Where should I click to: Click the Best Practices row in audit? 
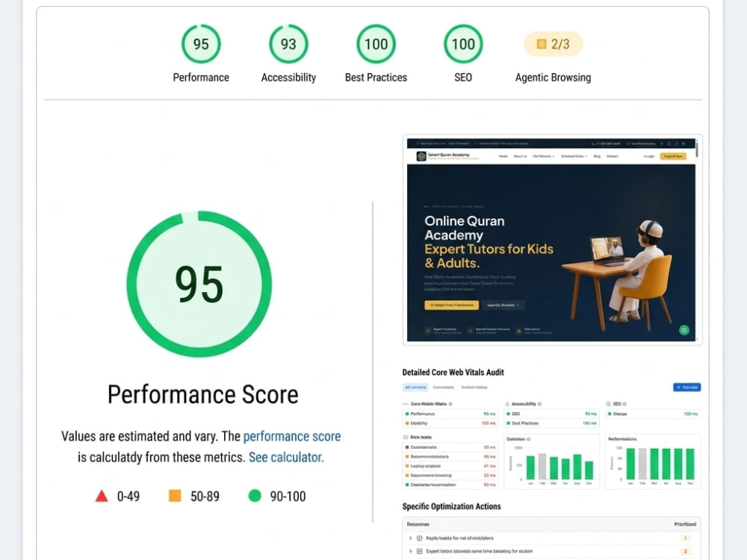[551, 423]
